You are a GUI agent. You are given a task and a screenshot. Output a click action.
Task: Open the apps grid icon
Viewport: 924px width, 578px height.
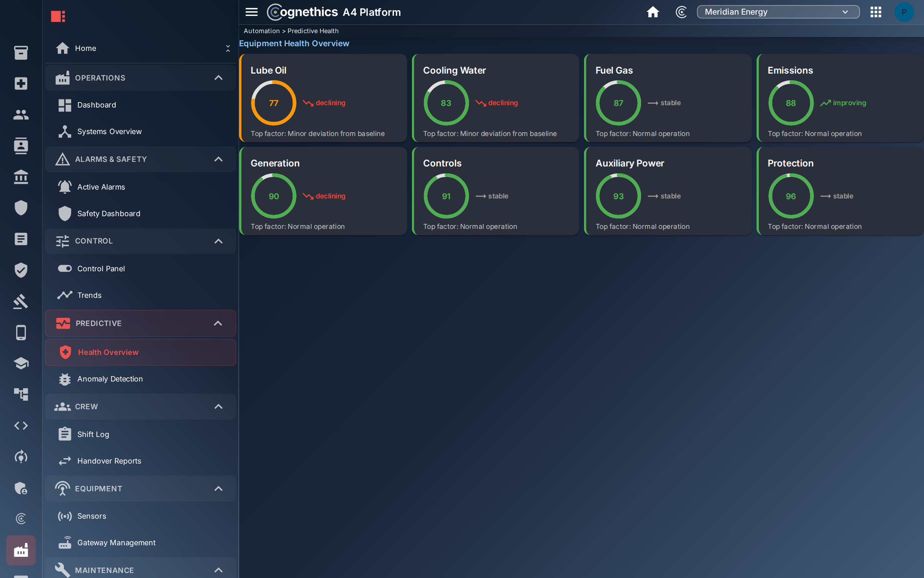click(875, 12)
